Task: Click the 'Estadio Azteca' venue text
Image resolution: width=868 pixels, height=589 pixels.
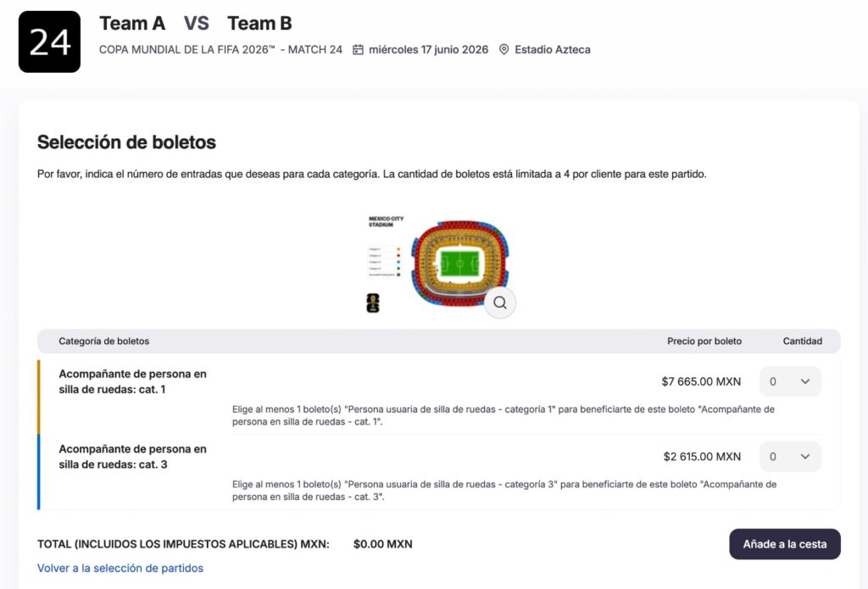Action: point(552,50)
